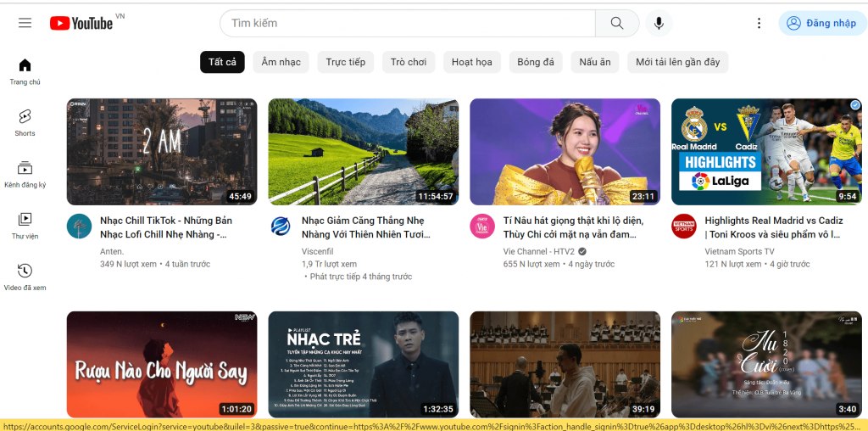868x431 pixels.
Task: Focus the Tìm kiếm search box
Action: pyautogui.click(x=408, y=23)
